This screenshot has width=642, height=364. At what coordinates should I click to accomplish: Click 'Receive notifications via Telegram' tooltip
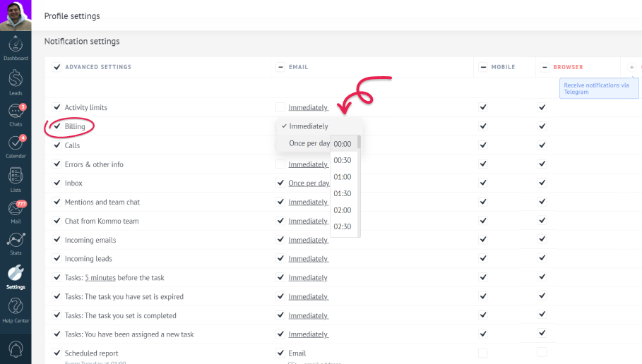(599, 88)
